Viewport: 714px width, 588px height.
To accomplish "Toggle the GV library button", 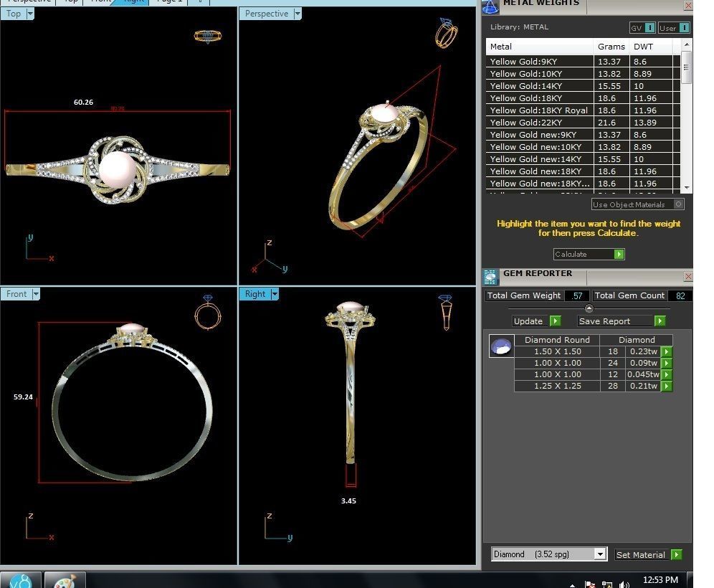I will 643,28.
